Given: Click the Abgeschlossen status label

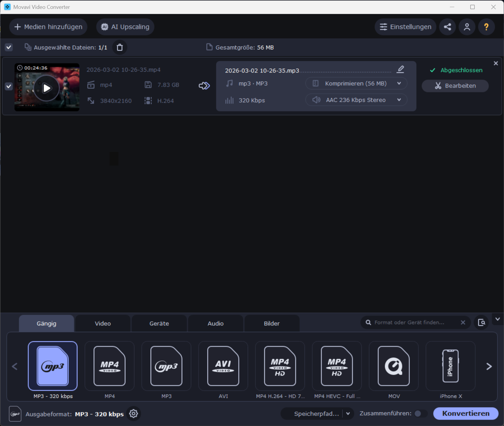Looking at the screenshot, I should tap(461, 70).
